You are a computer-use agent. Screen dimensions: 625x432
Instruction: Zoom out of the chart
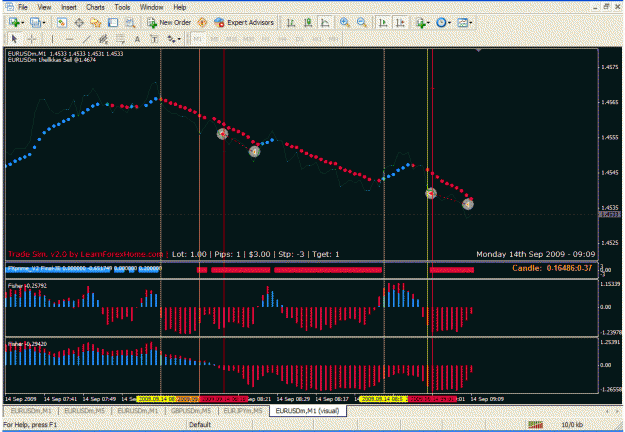[x=362, y=23]
